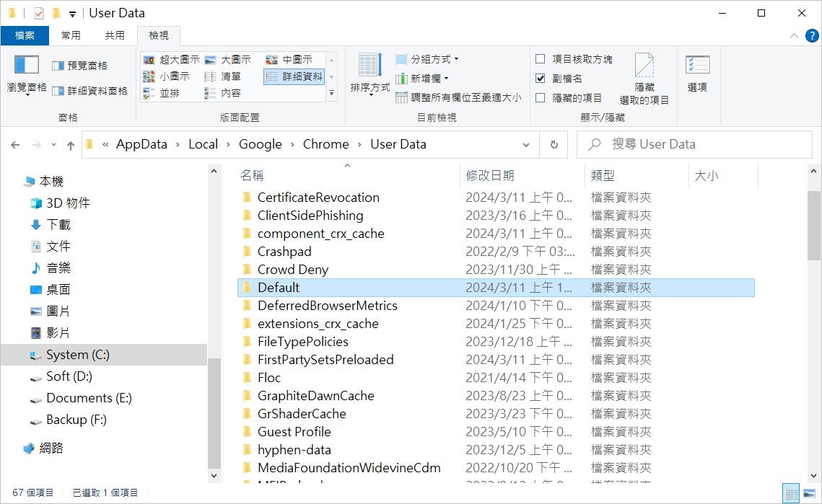Screen dimensions: 822x504
Task: Click in the 搜尋 User Data search box
Action: tap(694, 145)
